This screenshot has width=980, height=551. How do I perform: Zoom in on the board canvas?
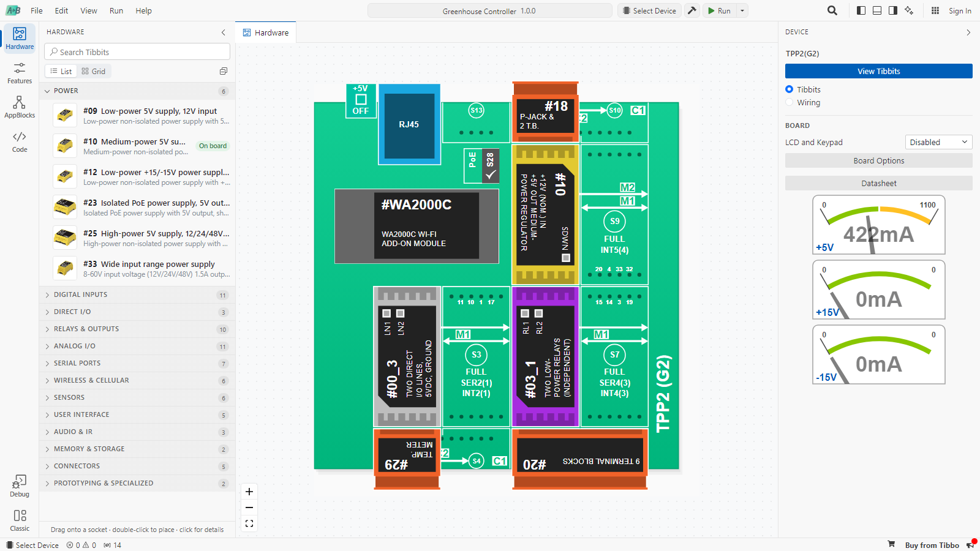(x=249, y=492)
